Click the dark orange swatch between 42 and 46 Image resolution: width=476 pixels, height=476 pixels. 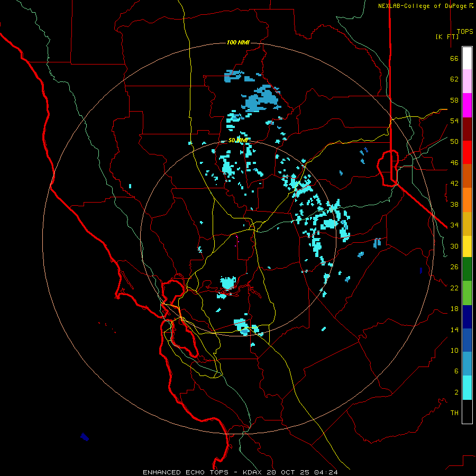(467, 176)
